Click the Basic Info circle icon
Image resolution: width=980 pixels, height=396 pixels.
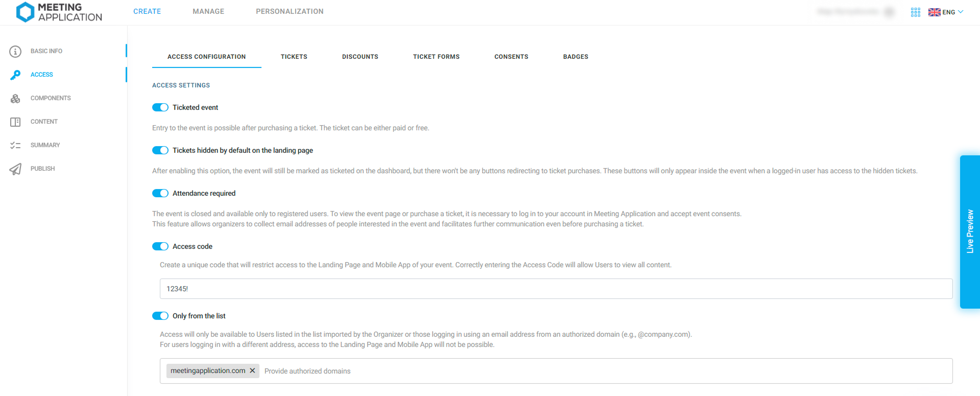[15, 51]
